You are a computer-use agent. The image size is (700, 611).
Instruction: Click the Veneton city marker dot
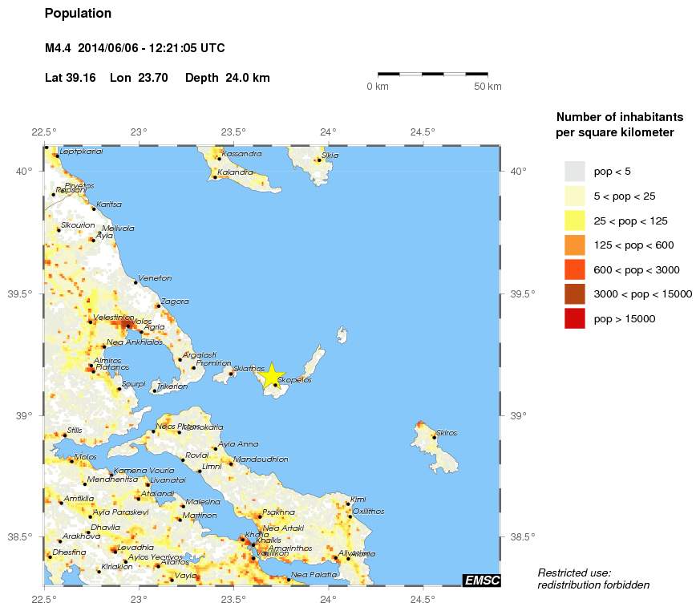[x=136, y=282]
